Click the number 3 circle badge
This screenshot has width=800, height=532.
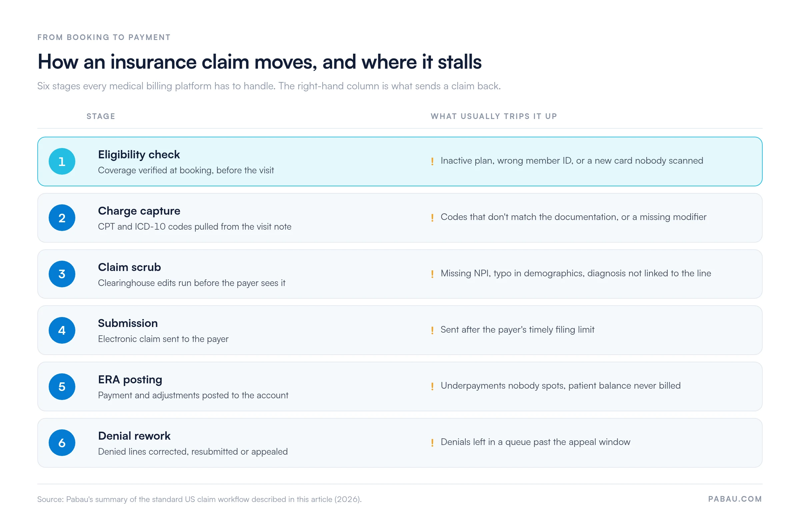click(62, 274)
